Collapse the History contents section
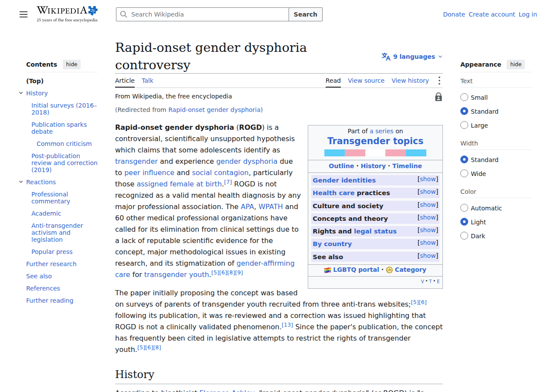Screen dimensions: 558x392 coord(21,93)
